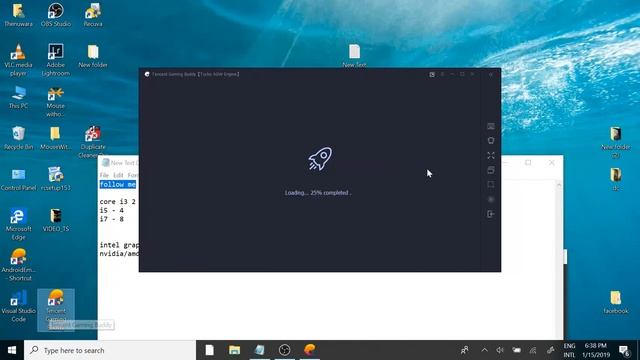Select the AndroidEm... Shortcut desktop icon
Image resolution: width=640 pixels, height=360 pixels.
[x=18, y=265]
